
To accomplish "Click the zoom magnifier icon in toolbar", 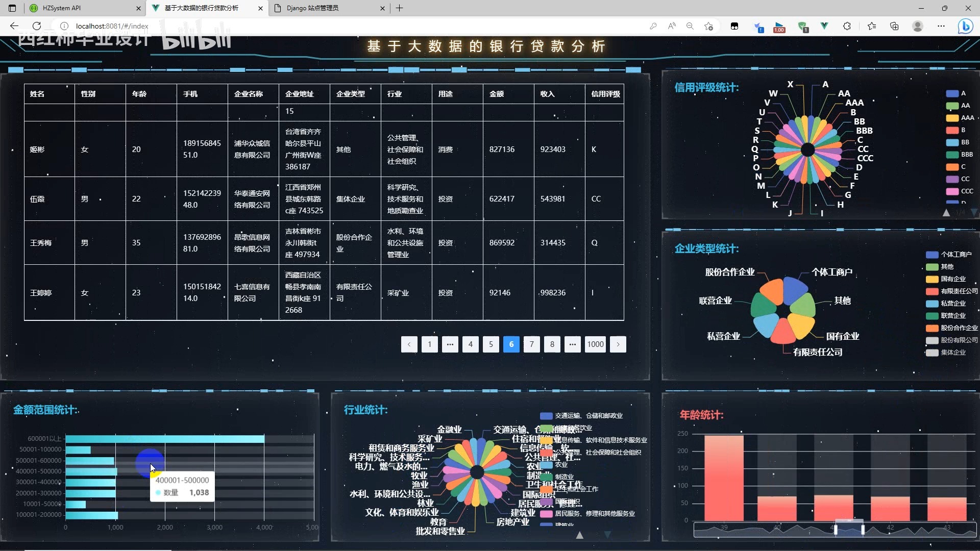I will coord(690,26).
